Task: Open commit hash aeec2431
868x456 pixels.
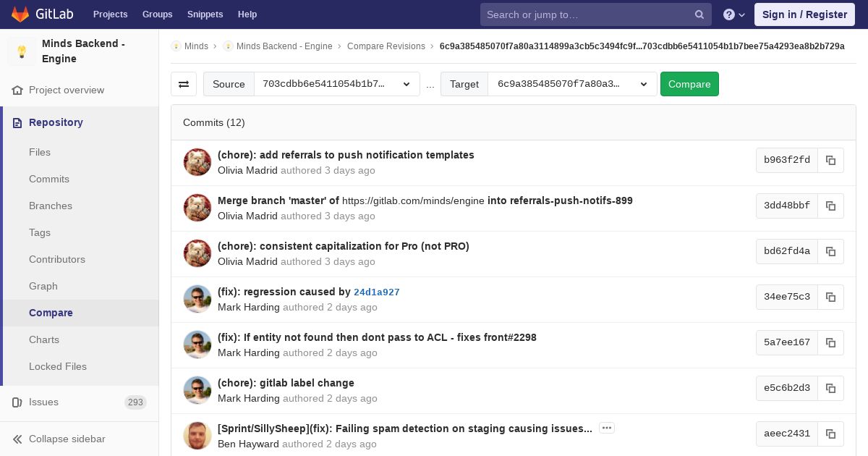Action: point(787,434)
